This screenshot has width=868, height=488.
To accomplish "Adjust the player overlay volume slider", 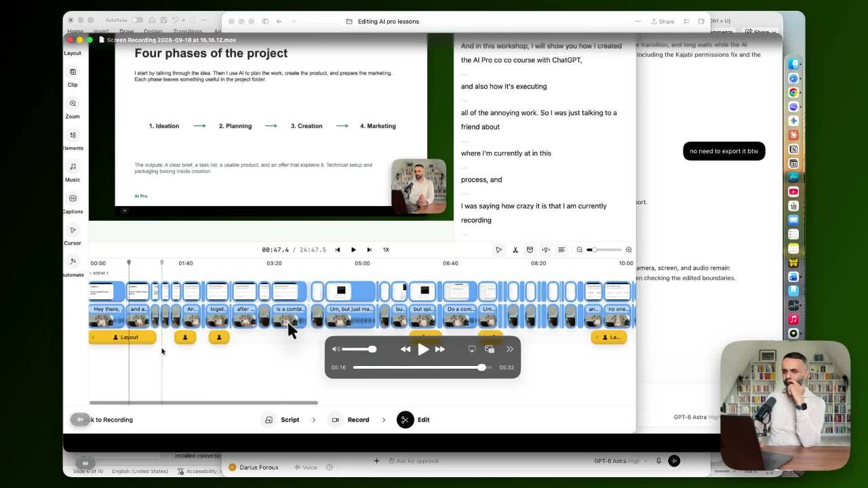I will pyautogui.click(x=359, y=349).
